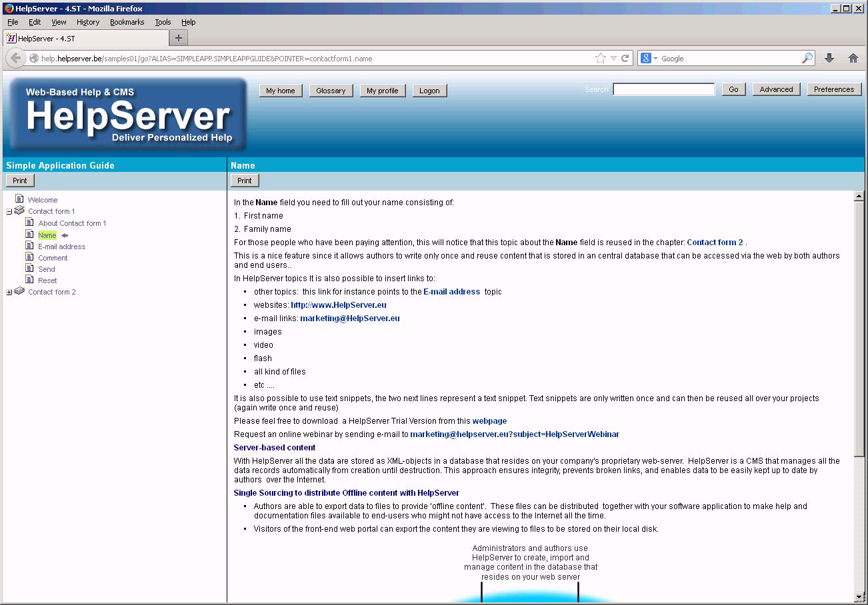Screen dimensions: 868x605
Task: Click the Firefox home icon
Action: [853, 58]
